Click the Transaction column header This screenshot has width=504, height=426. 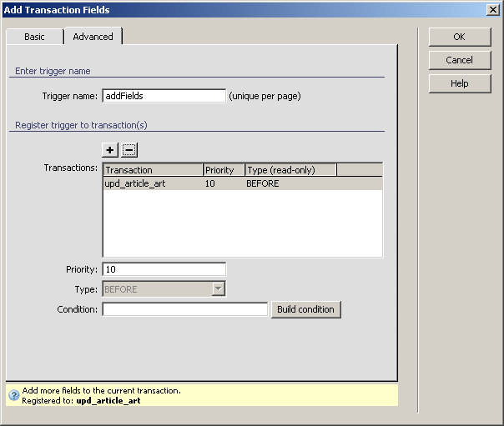pos(153,170)
